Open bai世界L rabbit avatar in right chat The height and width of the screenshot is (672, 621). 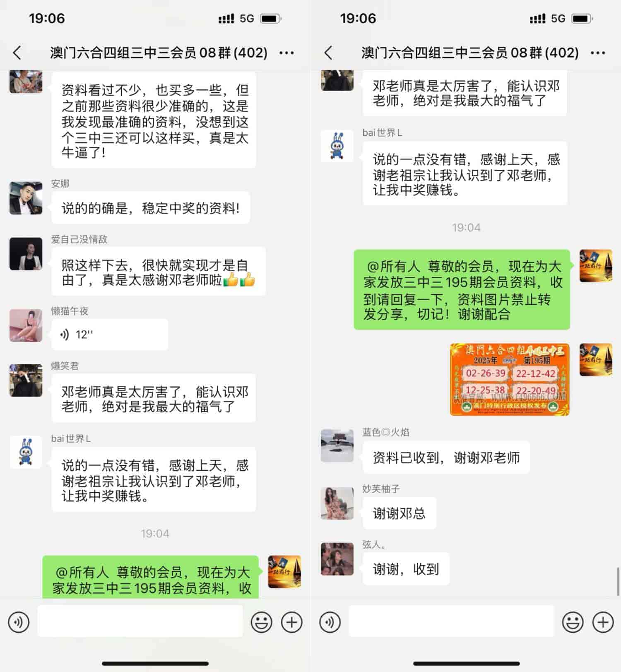pyautogui.click(x=337, y=146)
